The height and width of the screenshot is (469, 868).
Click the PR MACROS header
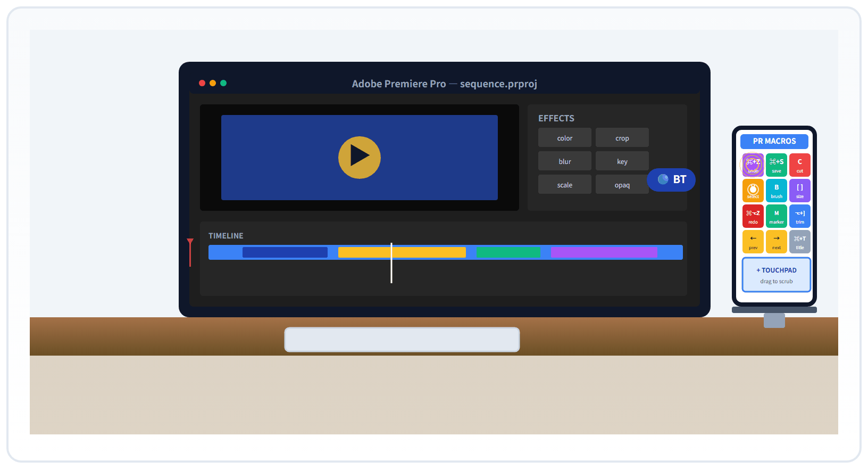click(774, 141)
